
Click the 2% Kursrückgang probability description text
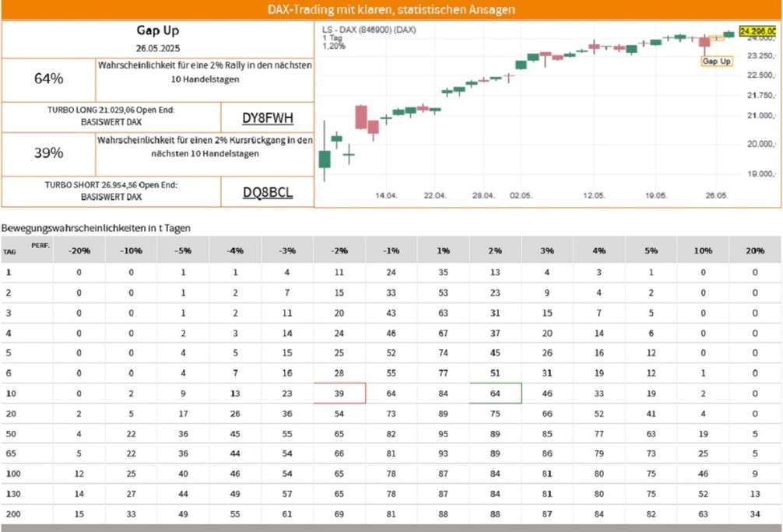pos(205,147)
